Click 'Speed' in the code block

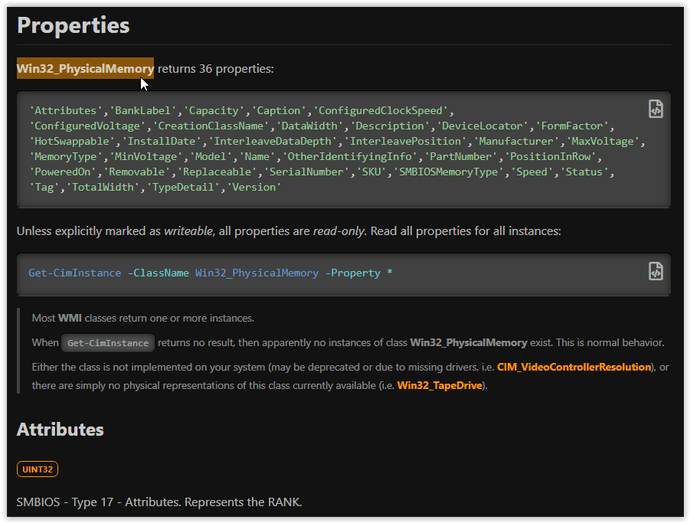click(x=531, y=172)
